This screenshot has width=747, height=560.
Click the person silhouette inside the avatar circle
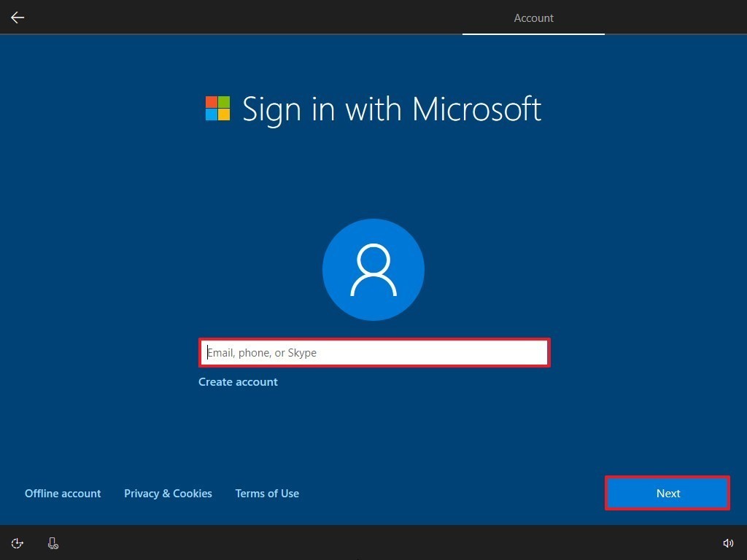point(373,269)
